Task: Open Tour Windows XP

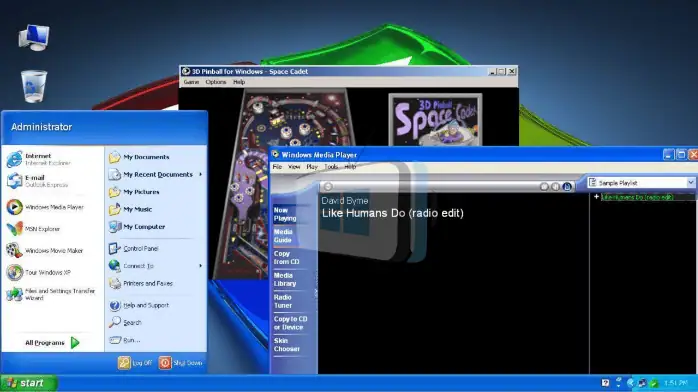Action: [39, 272]
